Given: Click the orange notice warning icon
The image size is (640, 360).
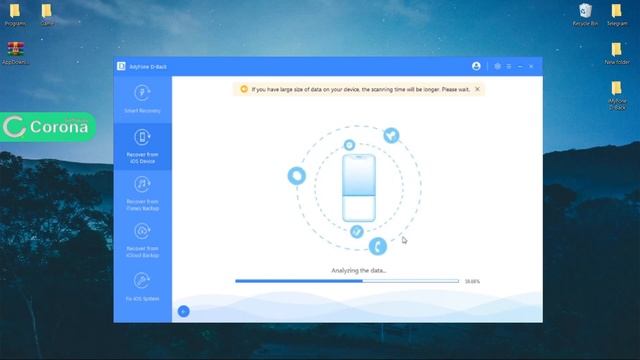Looking at the screenshot, I should point(244,89).
